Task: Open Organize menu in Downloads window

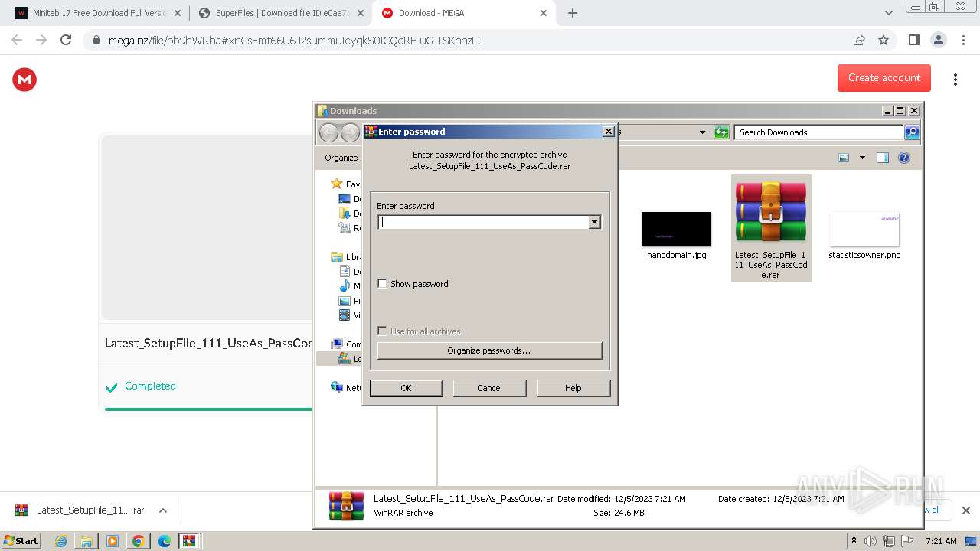Action: click(341, 158)
